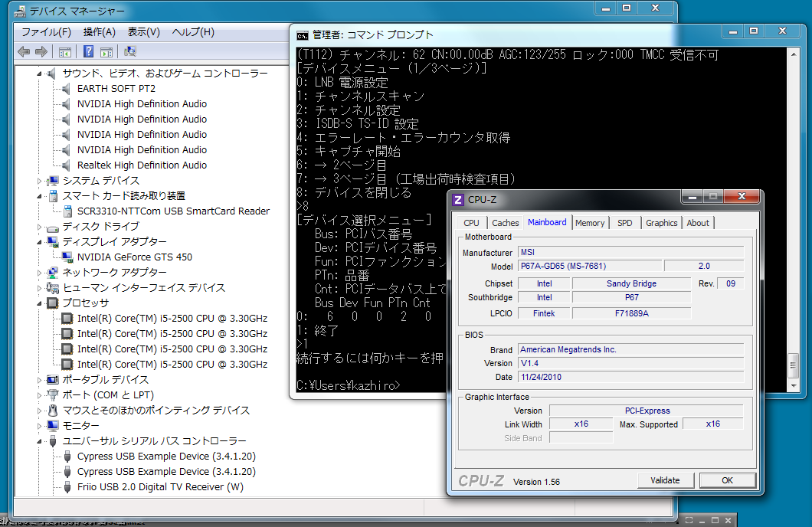Click the show/hide console tree toolbar icon

click(65, 51)
